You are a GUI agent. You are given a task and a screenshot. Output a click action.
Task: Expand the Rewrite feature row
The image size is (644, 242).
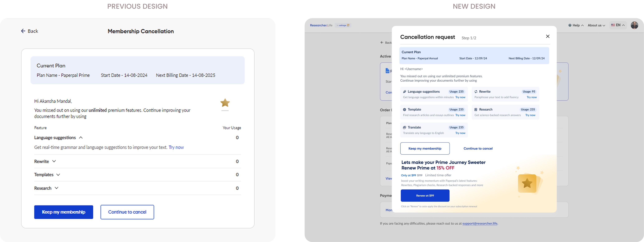coord(54,161)
